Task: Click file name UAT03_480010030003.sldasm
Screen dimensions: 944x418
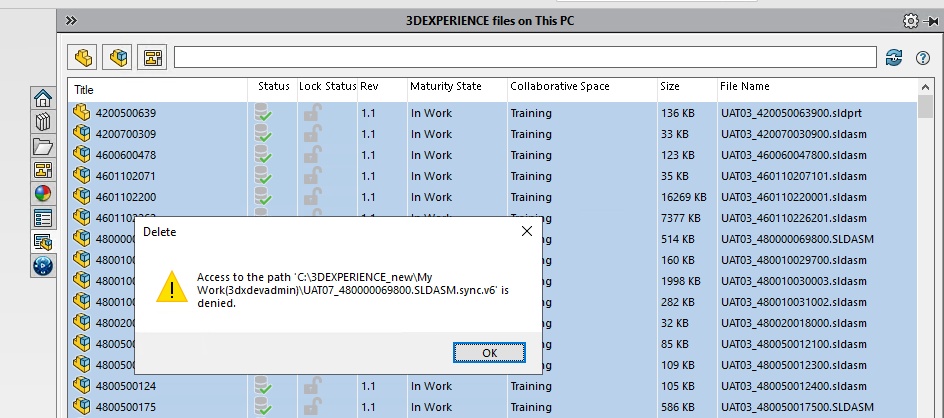Action: [x=793, y=281]
